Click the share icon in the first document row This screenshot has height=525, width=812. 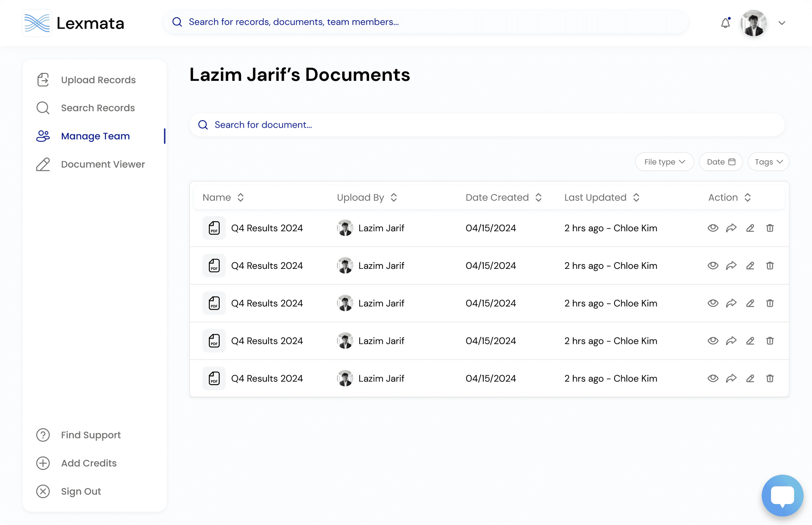click(731, 228)
